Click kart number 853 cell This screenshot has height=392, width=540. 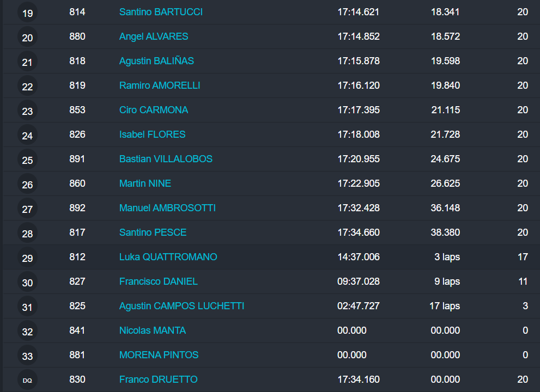tap(77, 110)
